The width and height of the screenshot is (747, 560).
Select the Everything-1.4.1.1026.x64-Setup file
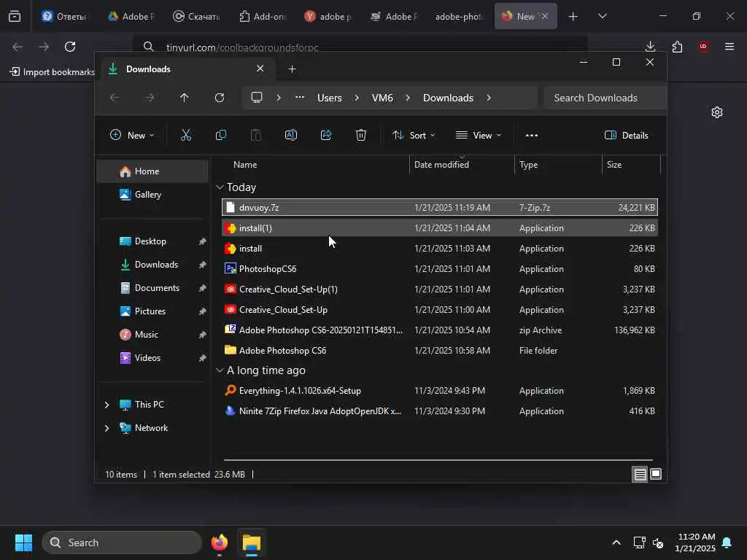coord(440,391)
